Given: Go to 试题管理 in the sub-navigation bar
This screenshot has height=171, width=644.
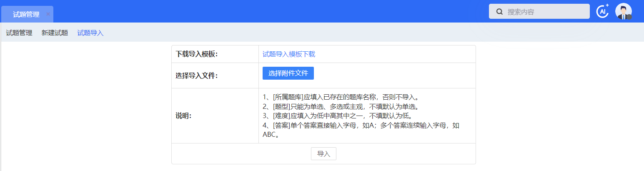Looking at the screenshot, I should pos(19,33).
